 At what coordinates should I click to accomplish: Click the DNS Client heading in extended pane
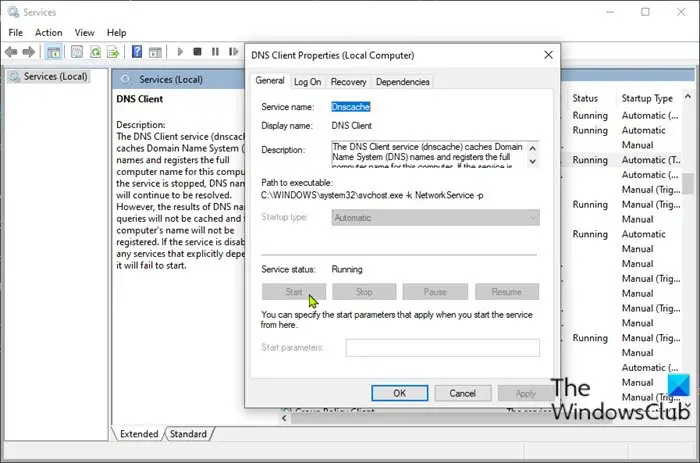point(140,99)
